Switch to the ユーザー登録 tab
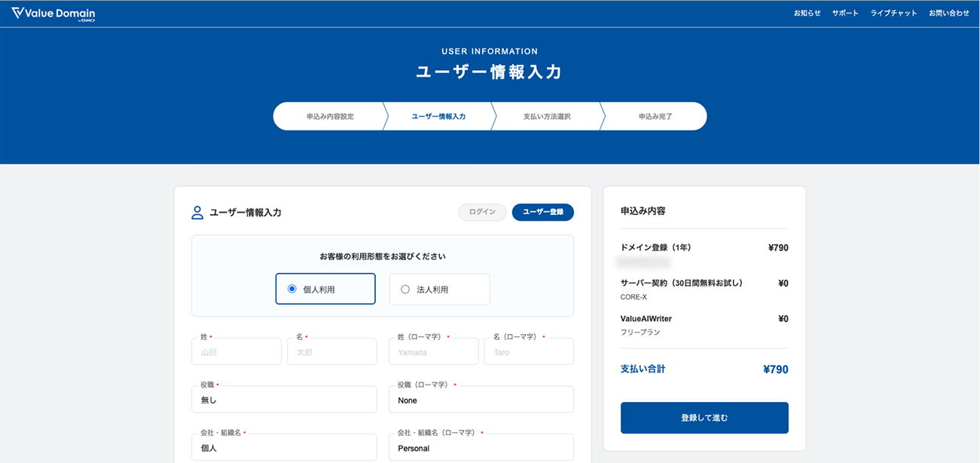The width and height of the screenshot is (980, 463). [542, 213]
